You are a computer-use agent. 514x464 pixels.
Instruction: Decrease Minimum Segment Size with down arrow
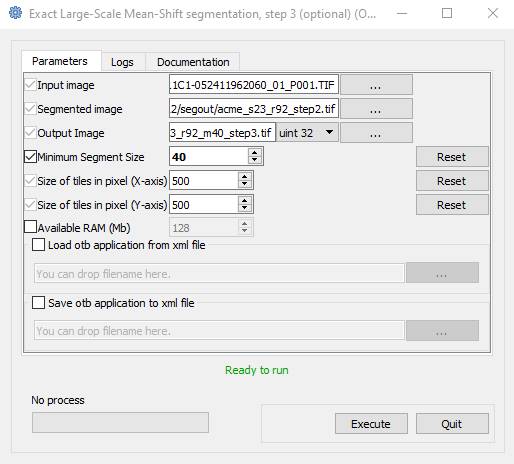[255, 160]
